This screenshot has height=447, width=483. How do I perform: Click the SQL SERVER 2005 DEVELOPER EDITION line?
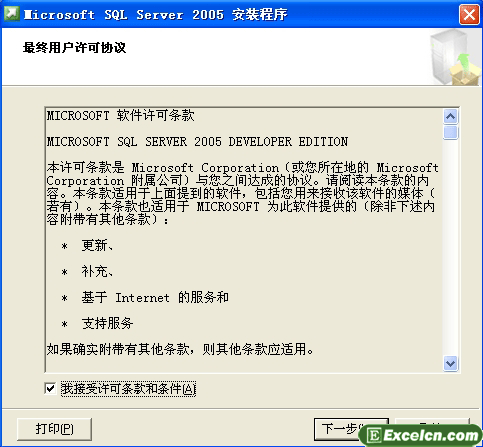click(x=197, y=142)
